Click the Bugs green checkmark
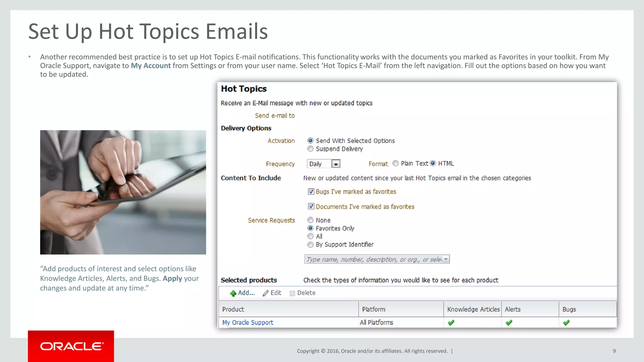The image size is (644, 362). (566, 322)
